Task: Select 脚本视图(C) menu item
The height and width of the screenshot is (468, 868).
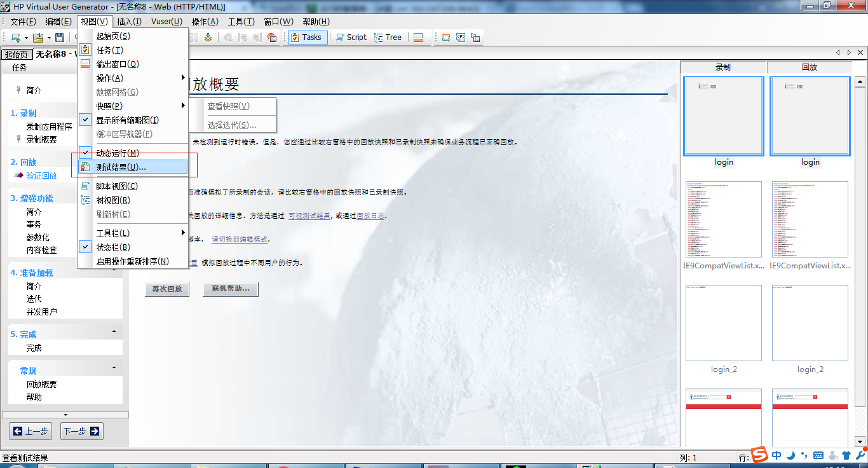Action: coord(133,186)
